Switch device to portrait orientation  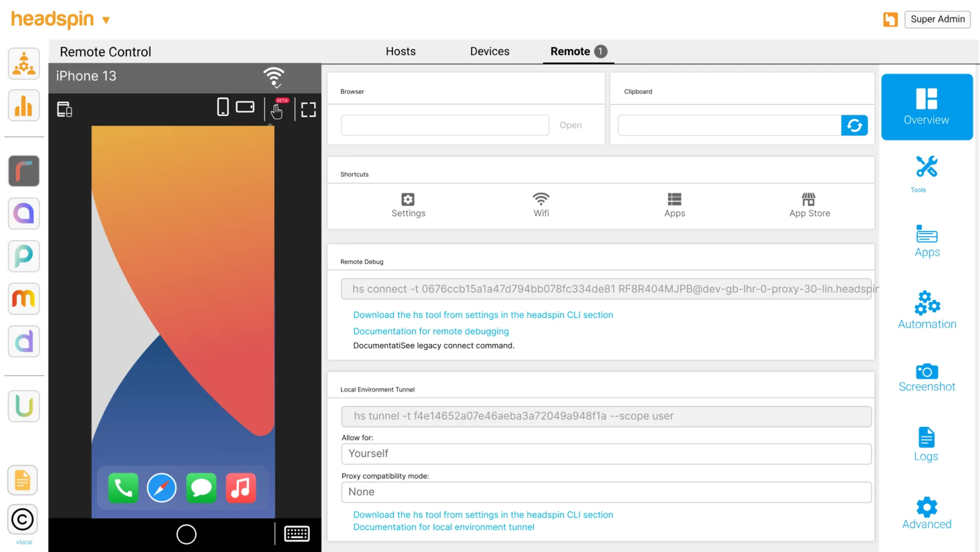(x=223, y=107)
